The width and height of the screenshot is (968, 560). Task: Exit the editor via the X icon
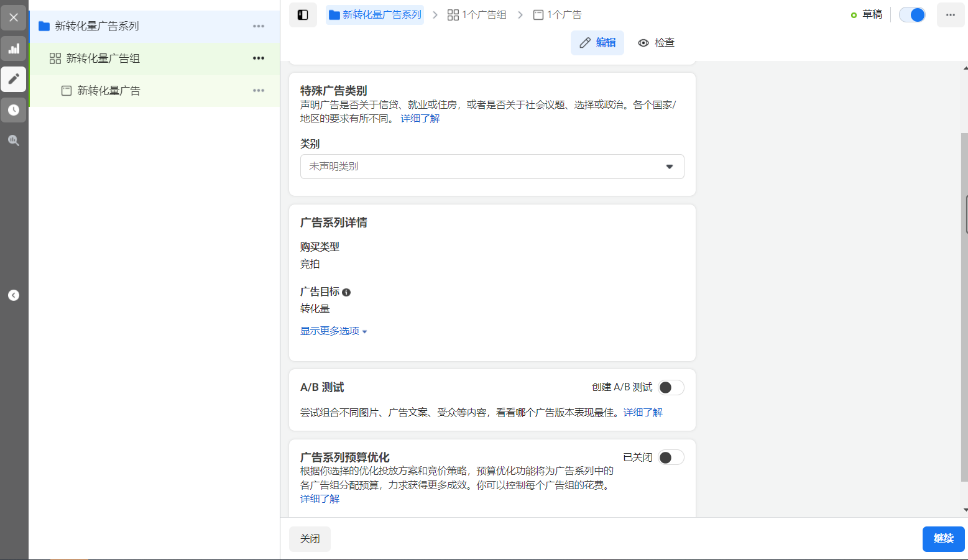pyautogui.click(x=14, y=17)
